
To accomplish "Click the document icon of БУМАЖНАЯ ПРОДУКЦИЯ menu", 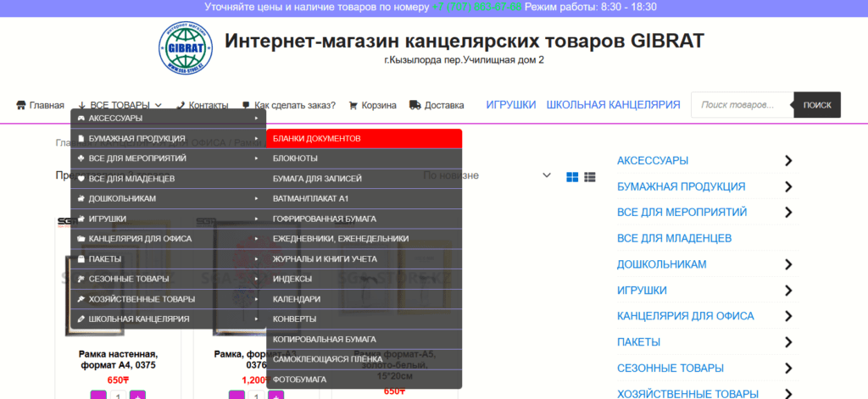I will coord(81,138).
